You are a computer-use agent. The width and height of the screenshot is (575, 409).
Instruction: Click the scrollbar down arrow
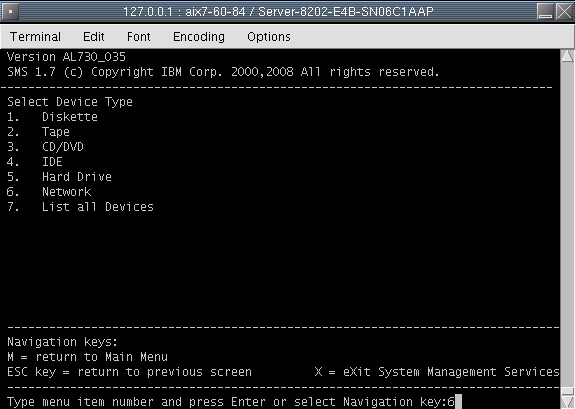(x=567, y=401)
